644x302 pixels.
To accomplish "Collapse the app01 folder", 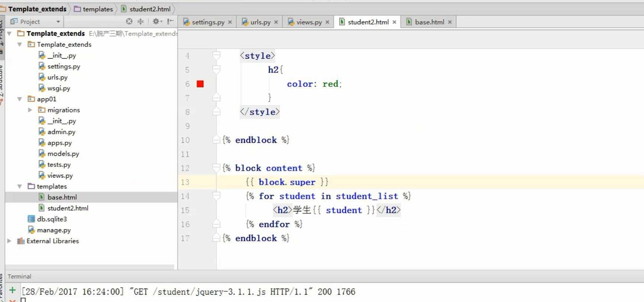I will coord(20,99).
